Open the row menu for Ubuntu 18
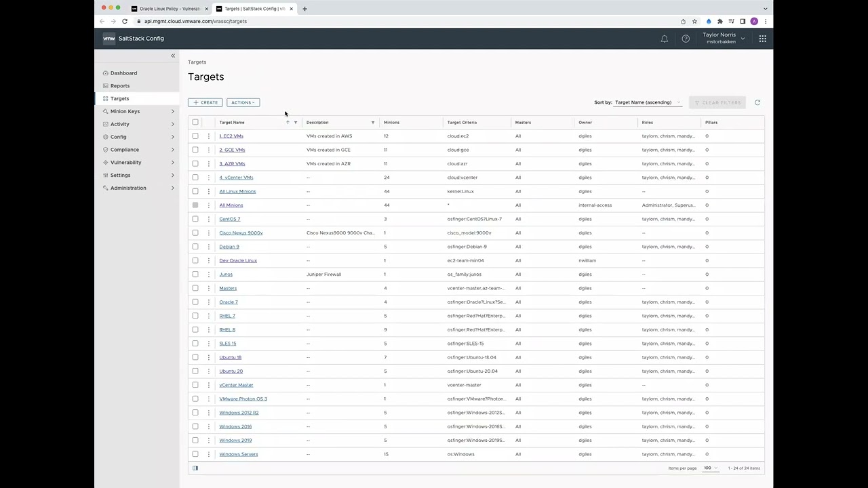Screen dimensions: 868x488 209,357
